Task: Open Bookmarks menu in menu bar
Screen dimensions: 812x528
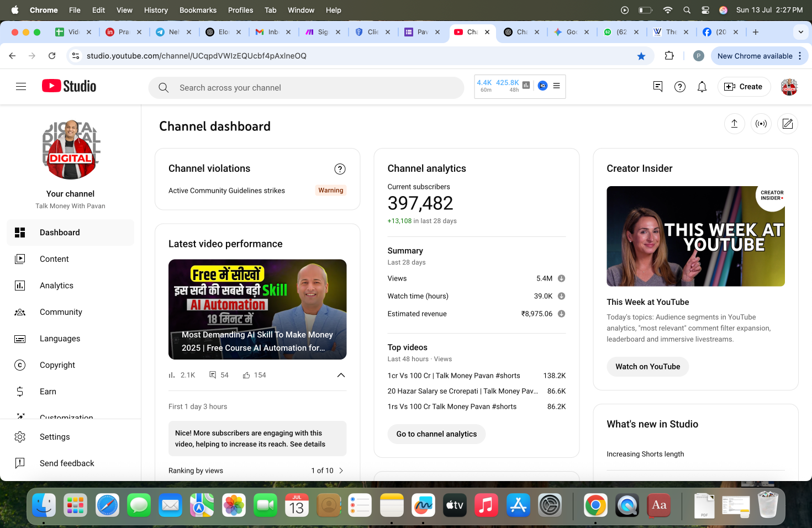Action: click(x=198, y=10)
